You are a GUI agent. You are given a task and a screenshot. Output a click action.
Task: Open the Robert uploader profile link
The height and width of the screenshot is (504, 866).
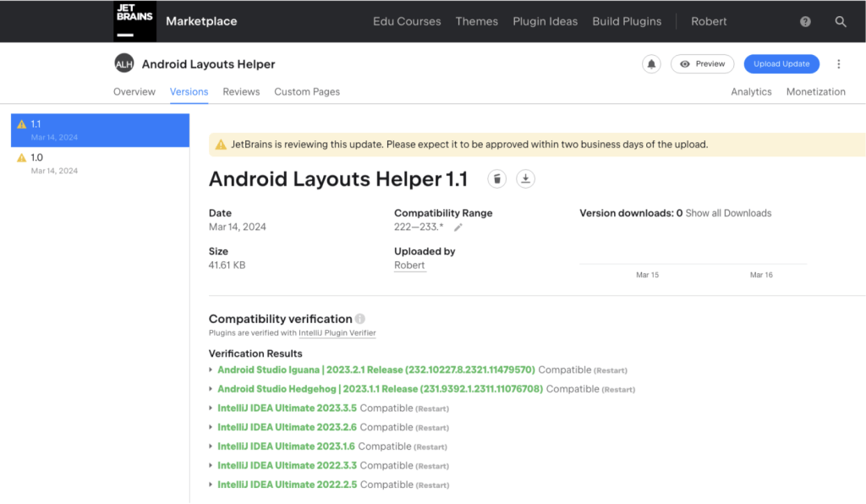[409, 266]
